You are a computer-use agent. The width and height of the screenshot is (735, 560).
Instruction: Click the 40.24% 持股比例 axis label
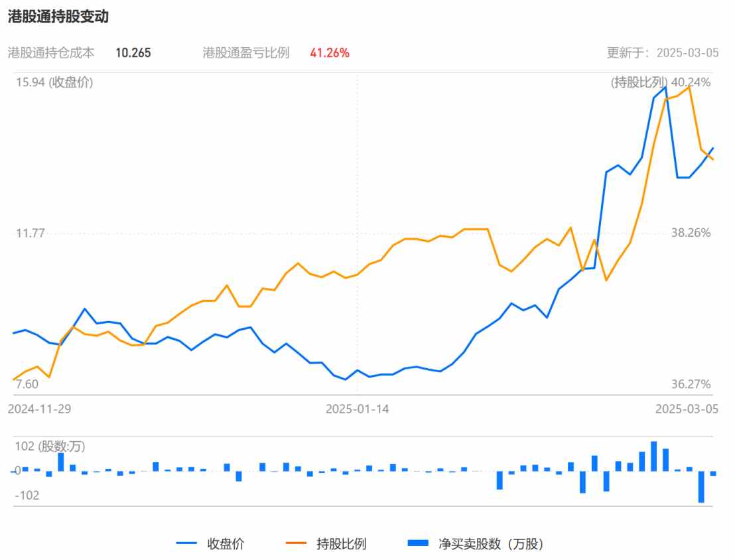691,82
